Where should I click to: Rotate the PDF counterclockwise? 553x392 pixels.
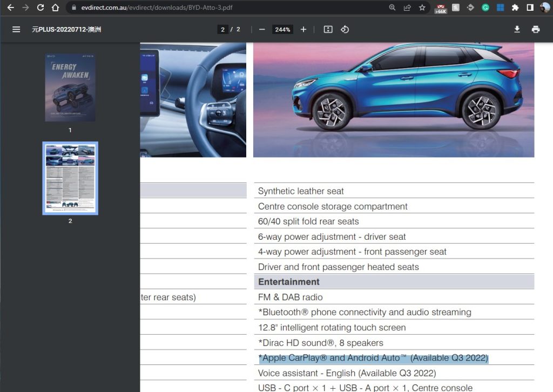click(345, 30)
